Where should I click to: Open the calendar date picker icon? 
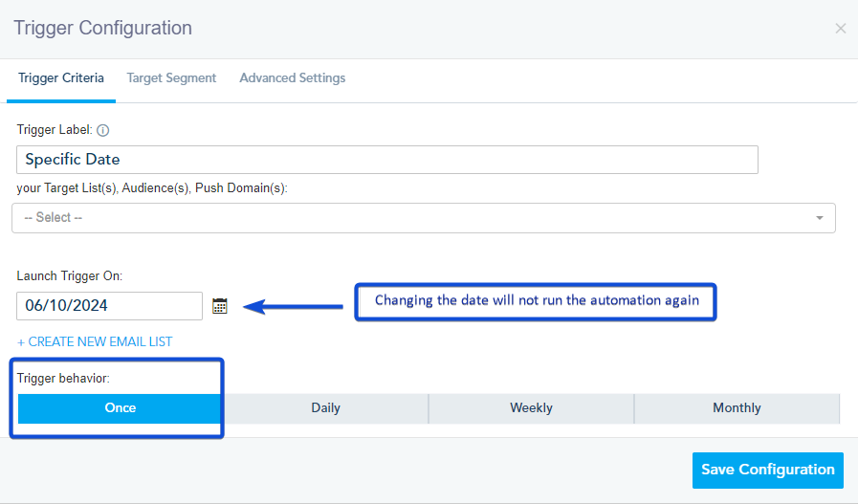pyautogui.click(x=220, y=306)
